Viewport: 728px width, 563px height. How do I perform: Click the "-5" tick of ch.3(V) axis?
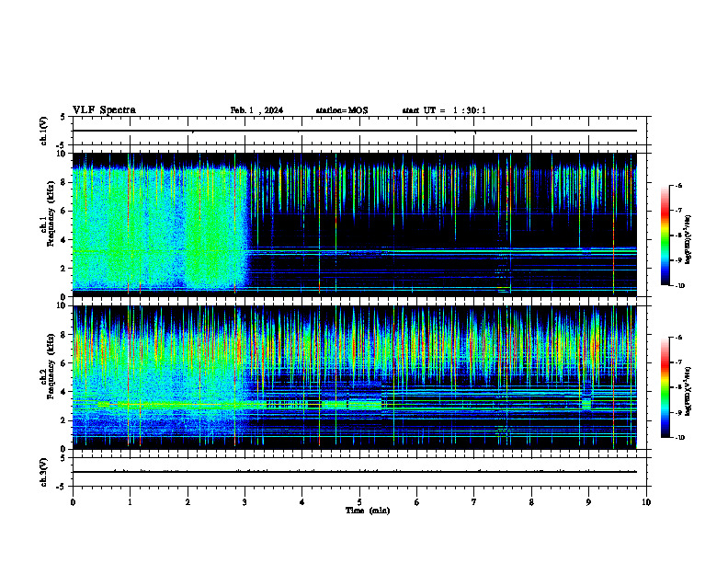pyautogui.click(x=62, y=487)
